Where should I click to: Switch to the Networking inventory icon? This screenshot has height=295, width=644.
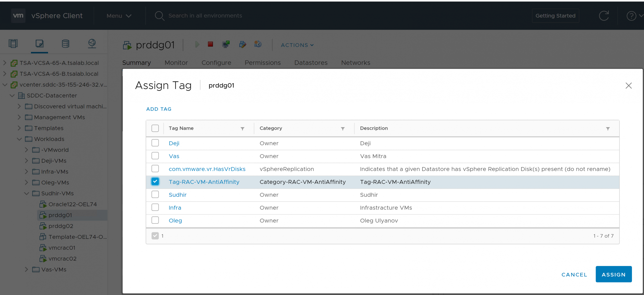[92, 44]
